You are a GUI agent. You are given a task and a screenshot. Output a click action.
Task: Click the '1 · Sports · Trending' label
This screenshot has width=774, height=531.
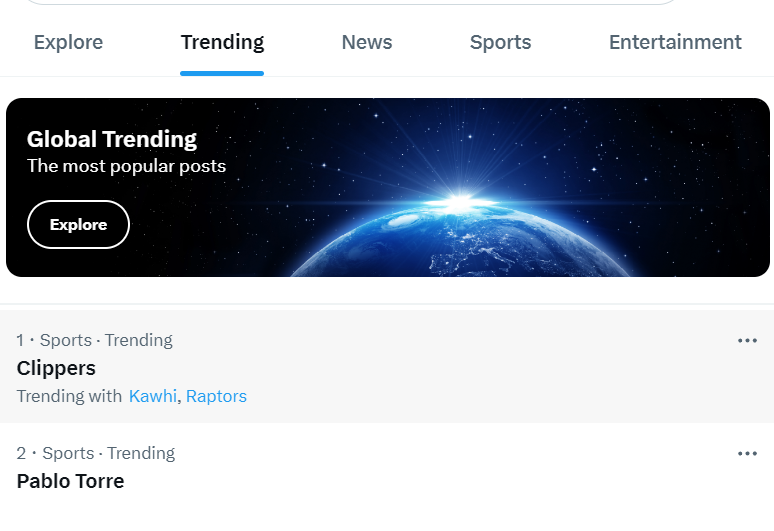[x=94, y=341]
